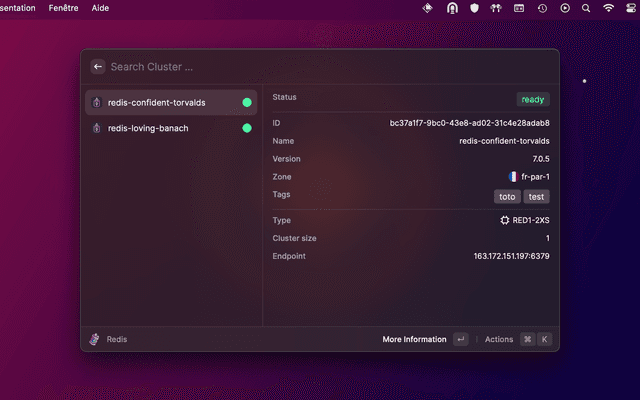
Task: Click the redis-loving-banach cluster icon
Action: tap(96, 128)
